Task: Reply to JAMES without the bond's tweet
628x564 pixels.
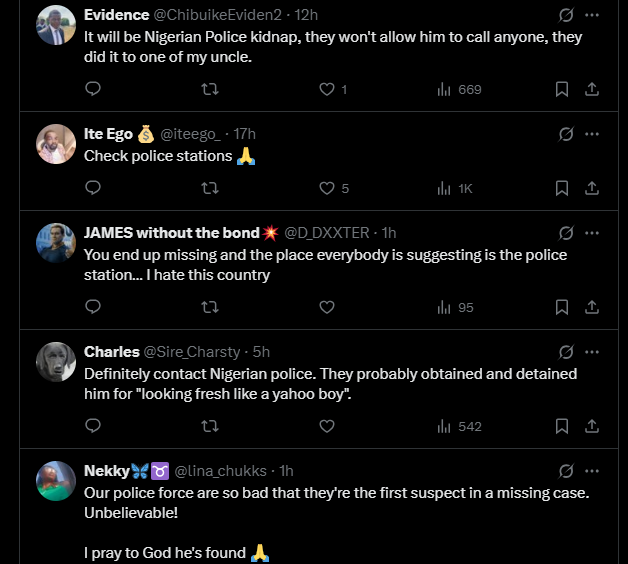Action: tap(93, 307)
